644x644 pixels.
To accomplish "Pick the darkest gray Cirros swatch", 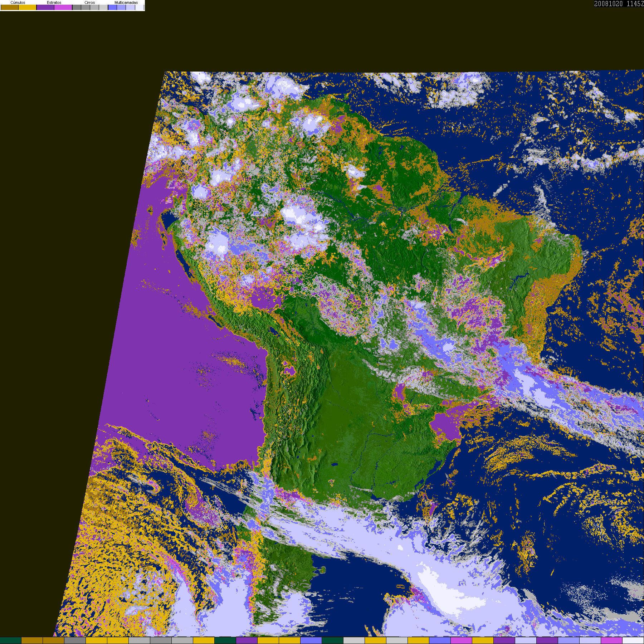I will tap(77, 7).
